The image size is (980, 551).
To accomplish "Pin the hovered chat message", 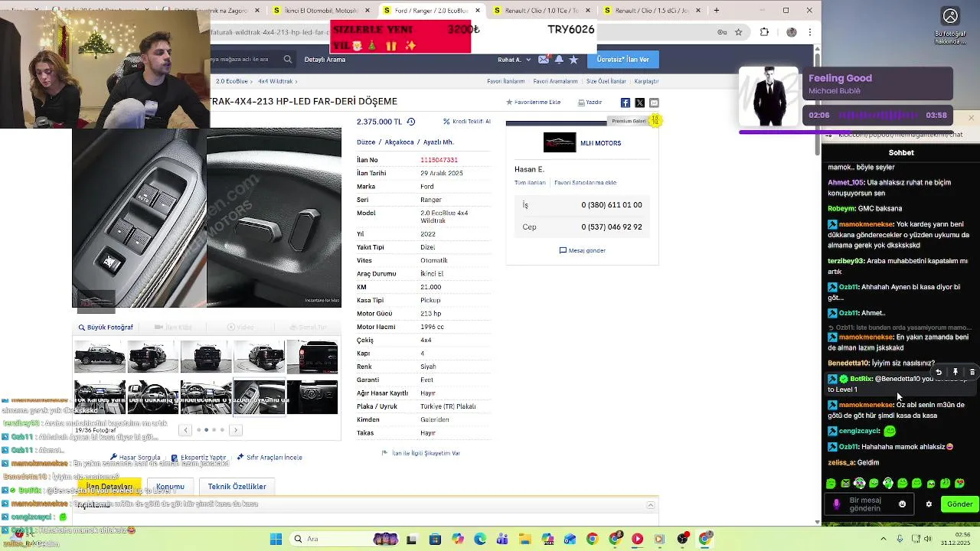I will 955,372.
